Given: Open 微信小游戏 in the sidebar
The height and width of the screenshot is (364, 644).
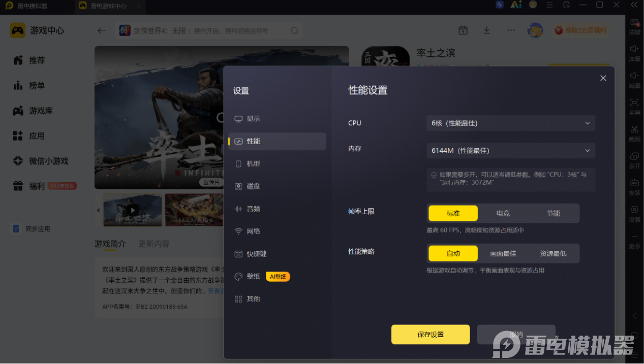Looking at the screenshot, I should pos(41,161).
